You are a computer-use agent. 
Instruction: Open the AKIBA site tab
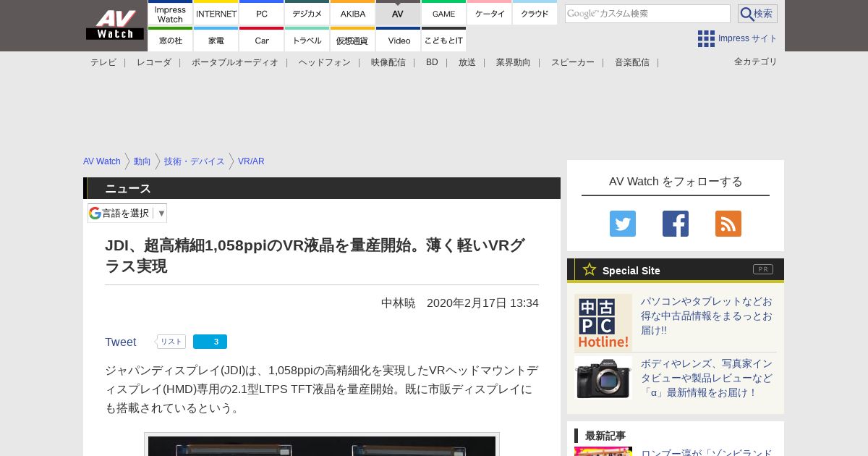(353, 13)
